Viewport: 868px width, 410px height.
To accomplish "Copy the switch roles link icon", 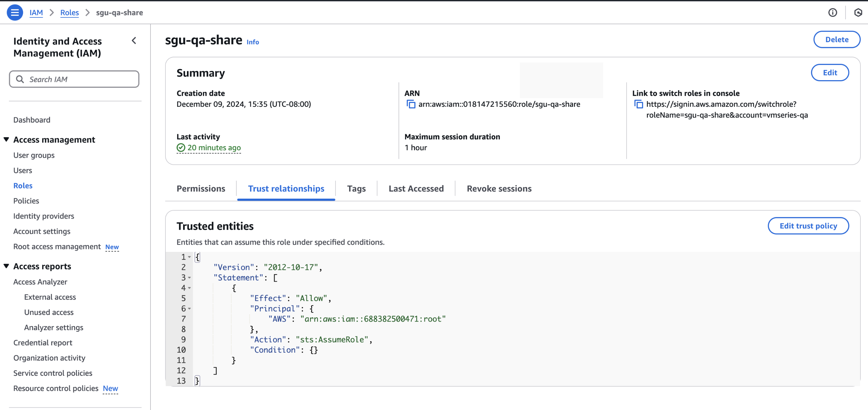I will tap(639, 104).
